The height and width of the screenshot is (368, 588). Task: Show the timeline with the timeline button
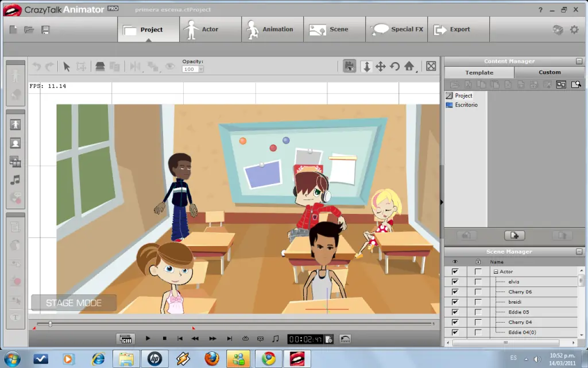[126, 339]
